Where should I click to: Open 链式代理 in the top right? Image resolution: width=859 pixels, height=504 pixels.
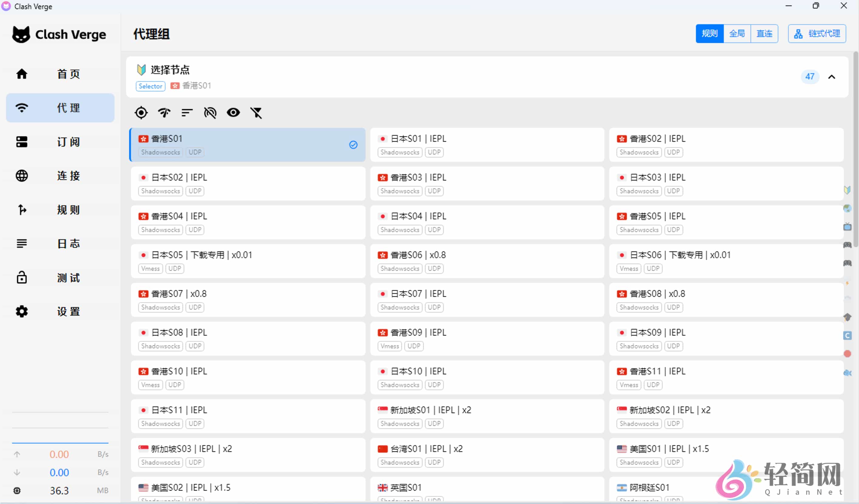(x=817, y=33)
